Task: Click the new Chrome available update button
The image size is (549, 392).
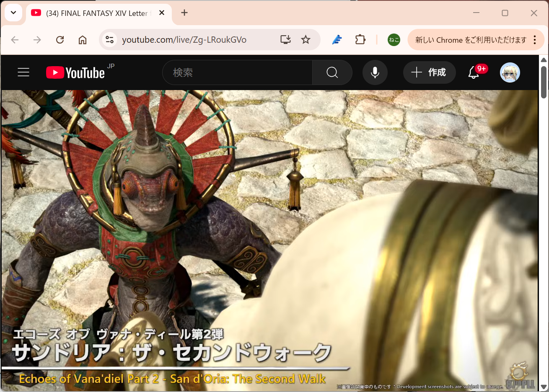Action: (x=470, y=40)
